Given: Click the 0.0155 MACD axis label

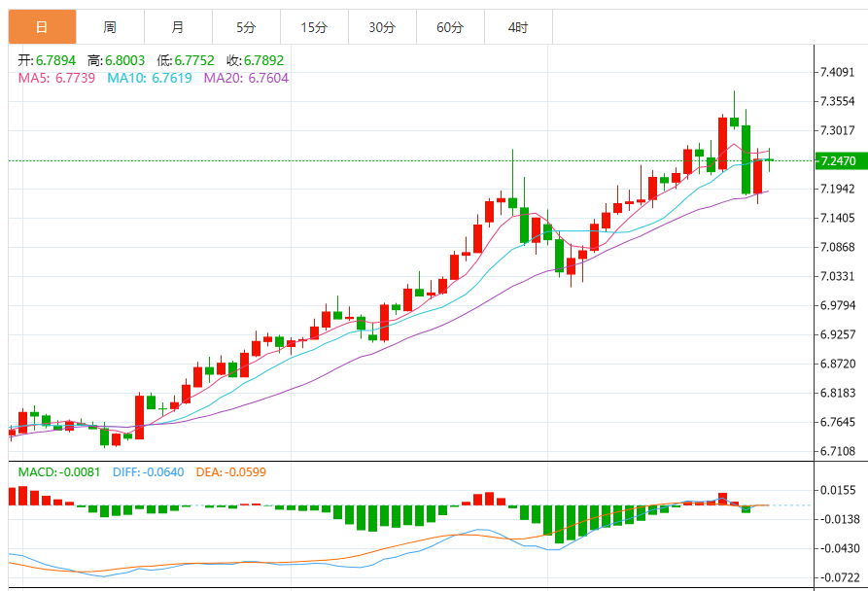Looking at the screenshot, I should (x=838, y=490).
